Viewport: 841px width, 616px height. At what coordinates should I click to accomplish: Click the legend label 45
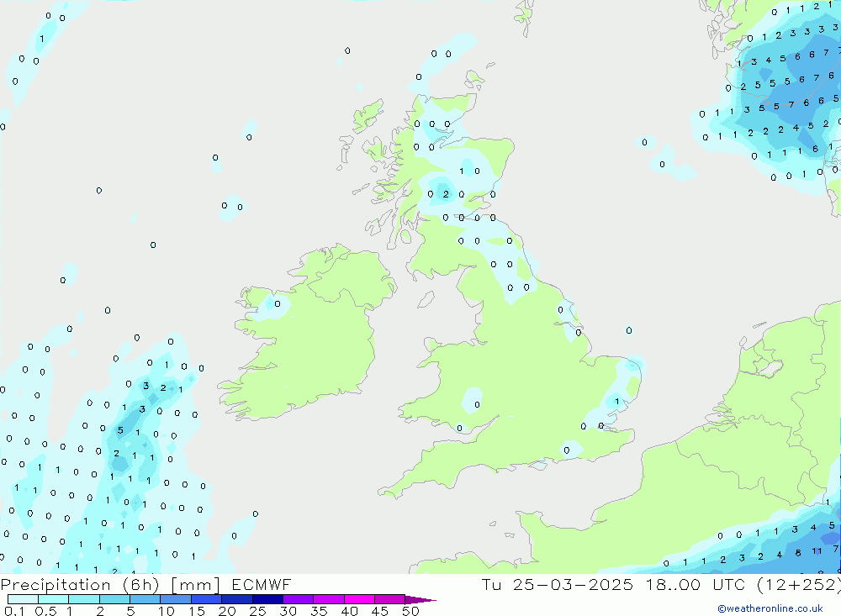point(380,611)
